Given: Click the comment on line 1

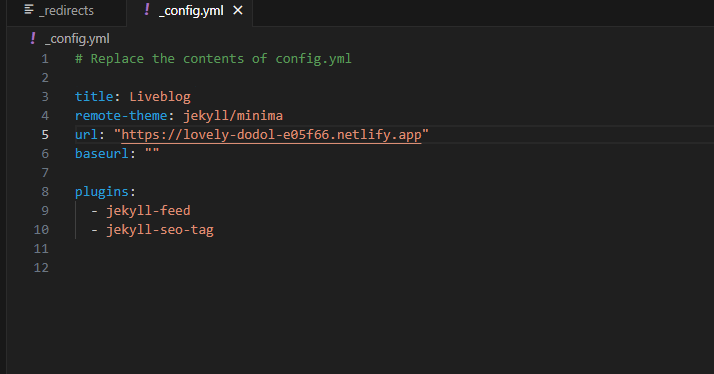Looking at the screenshot, I should click(x=213, y=59).
